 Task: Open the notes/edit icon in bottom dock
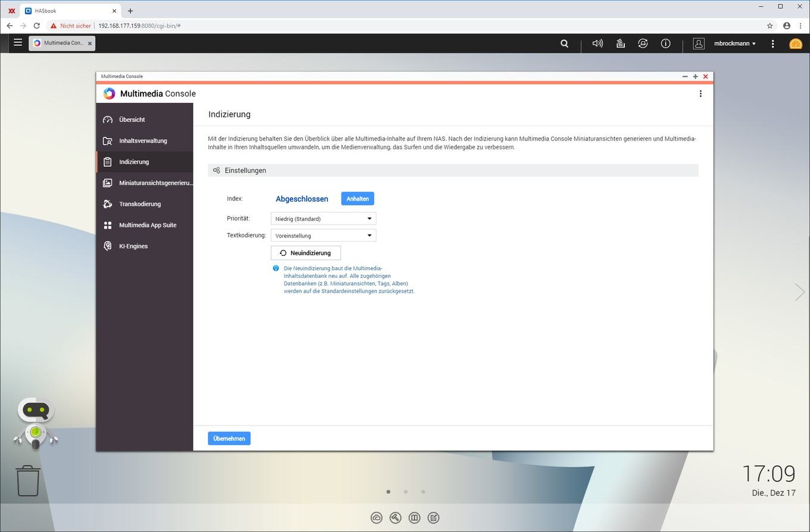pyautogui.click(x=434, y=518)
